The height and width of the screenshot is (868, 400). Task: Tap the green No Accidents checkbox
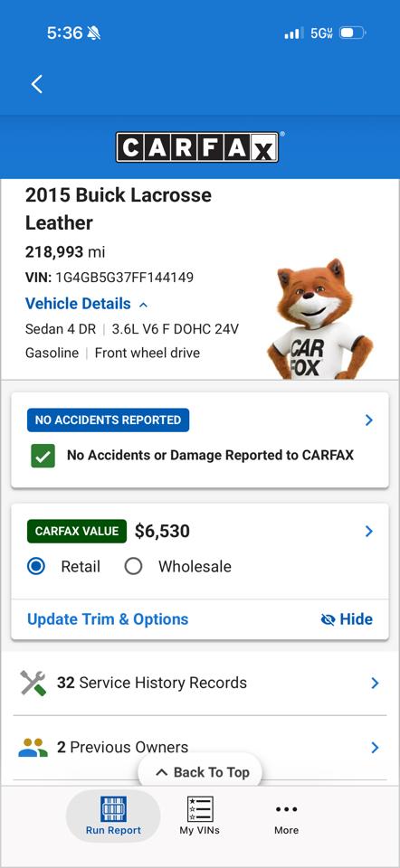tap(43, 456)
